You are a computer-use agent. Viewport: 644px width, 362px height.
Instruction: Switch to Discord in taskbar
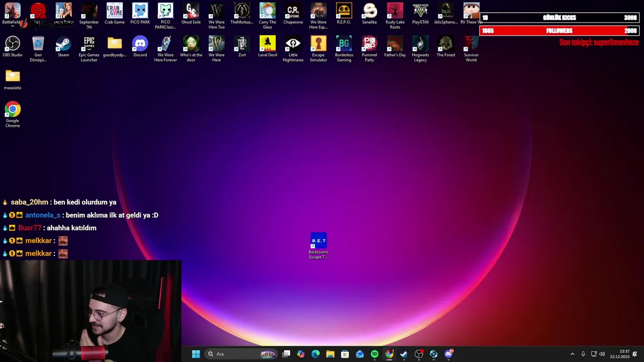click(448, 354)
